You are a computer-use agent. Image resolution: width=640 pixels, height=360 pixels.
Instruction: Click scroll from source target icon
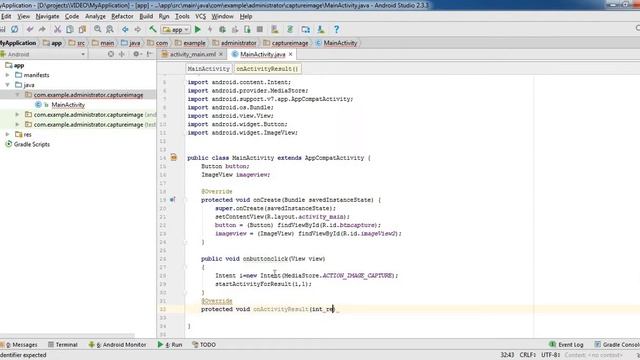(111, 54)
